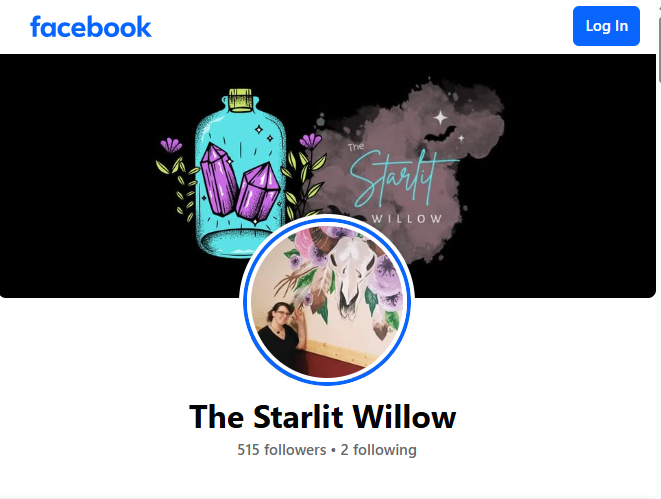Click The Starlit Willow page title
Screen dimensions: 661x499
(x=322, y=416)
